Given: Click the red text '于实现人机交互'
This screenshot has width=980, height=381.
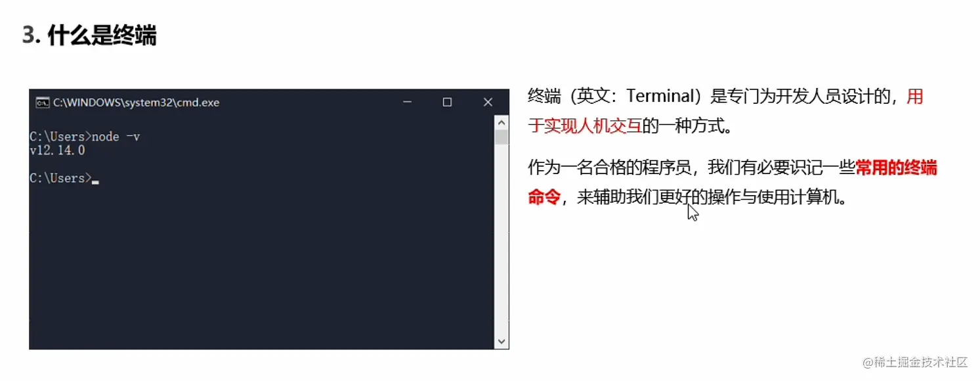Looking at the screenshot, I should (585, 125).
